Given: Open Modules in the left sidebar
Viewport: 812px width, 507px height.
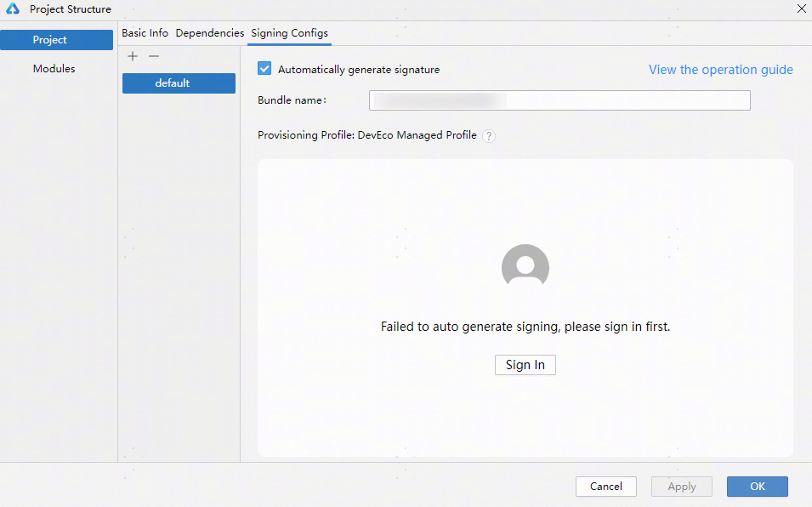Looking at the screenshot, I should tap(54, 68).
